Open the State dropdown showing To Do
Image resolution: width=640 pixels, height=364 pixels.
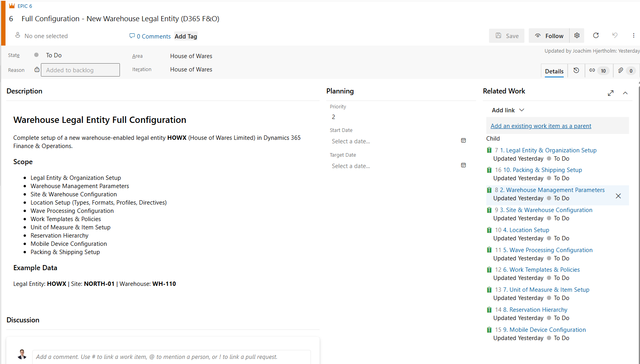click(54, 55)
